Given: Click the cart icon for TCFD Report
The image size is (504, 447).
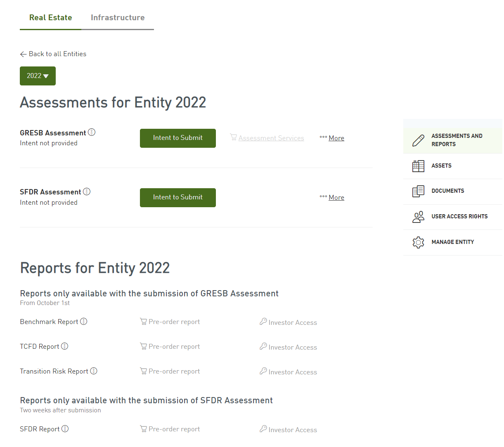Looking at the screenshot, I should click(x=143, y=346).
